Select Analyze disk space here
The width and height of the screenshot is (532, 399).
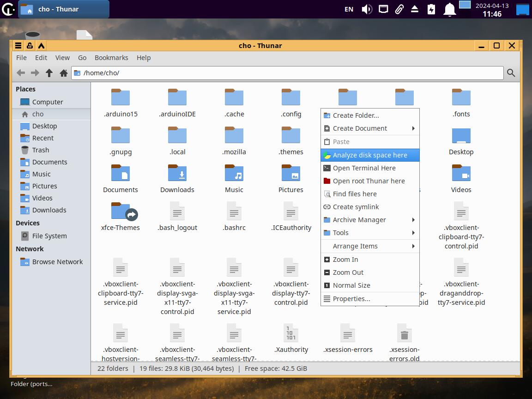(x=369, y=155)
